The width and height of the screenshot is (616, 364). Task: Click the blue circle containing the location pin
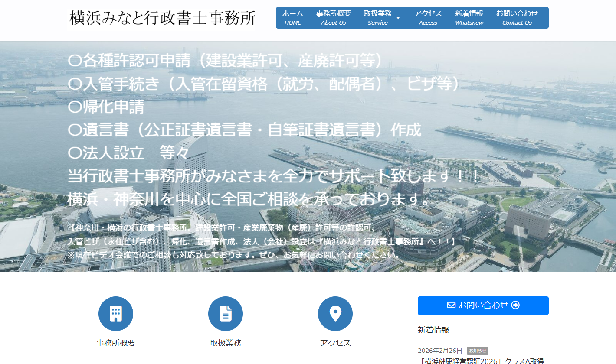335,313
